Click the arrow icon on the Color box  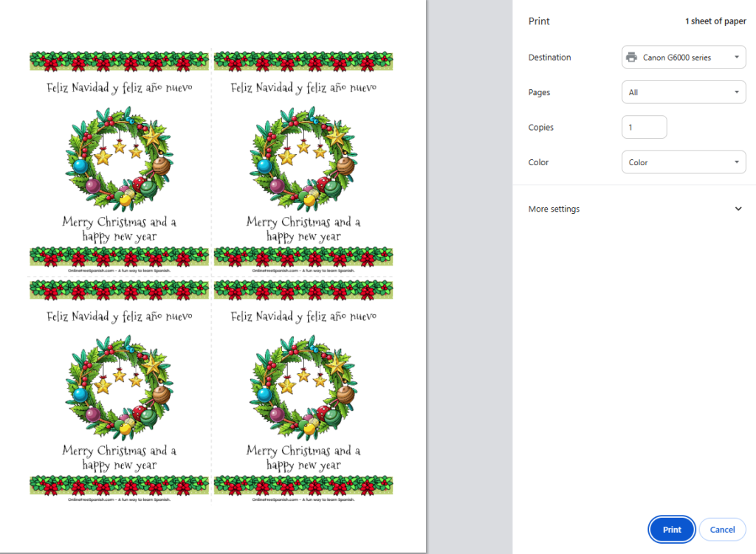pos(736,162)
